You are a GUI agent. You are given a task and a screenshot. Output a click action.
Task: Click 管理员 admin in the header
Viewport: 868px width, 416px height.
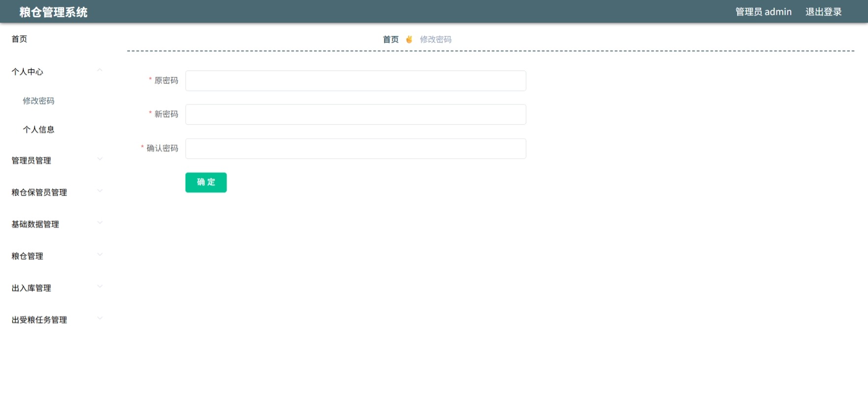click(763, 12)
